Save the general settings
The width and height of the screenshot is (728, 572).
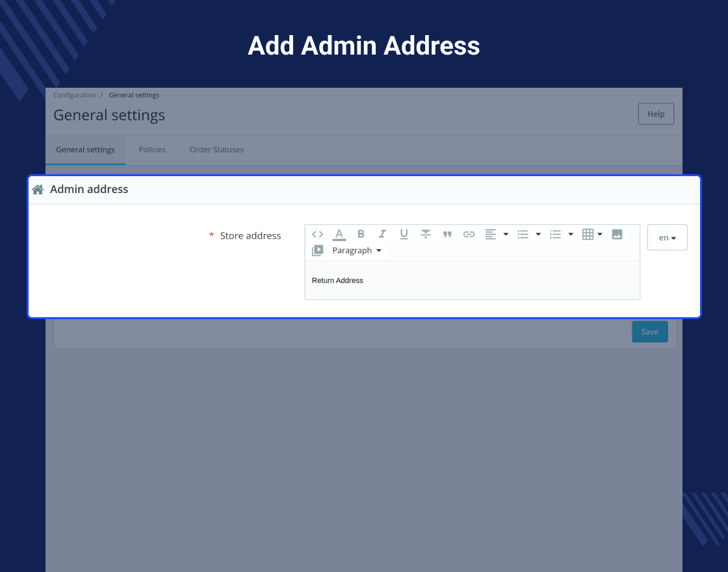pos(650,331)
